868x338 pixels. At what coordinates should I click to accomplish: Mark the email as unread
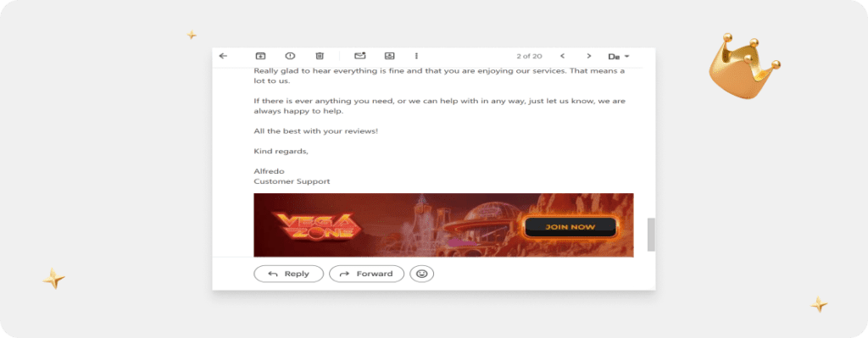360,56
